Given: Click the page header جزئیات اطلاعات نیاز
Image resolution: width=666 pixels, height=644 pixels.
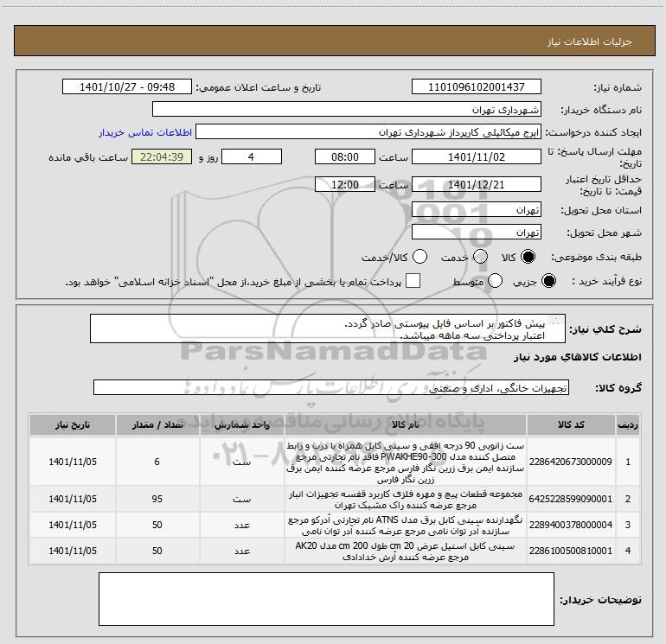Looking at the screenshot, I should (589, 41).
